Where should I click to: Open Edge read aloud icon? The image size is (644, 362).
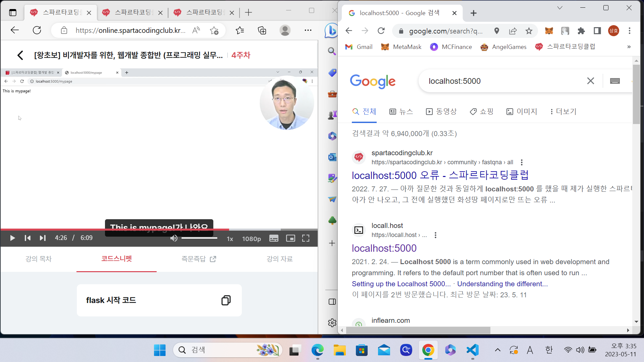tap(196, 31)
